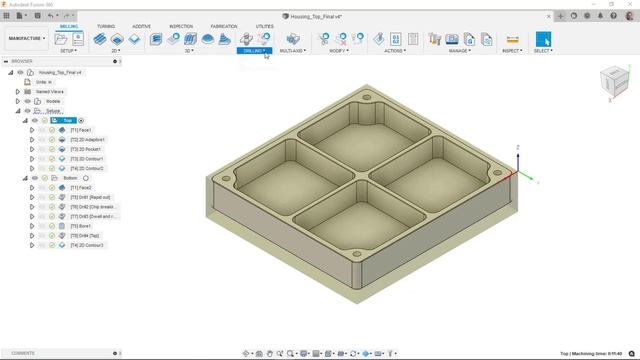Switch to the FABRICATION tab
Viewport: 640px width, 360px height.
pyautogui.click(x=224, y=26)
